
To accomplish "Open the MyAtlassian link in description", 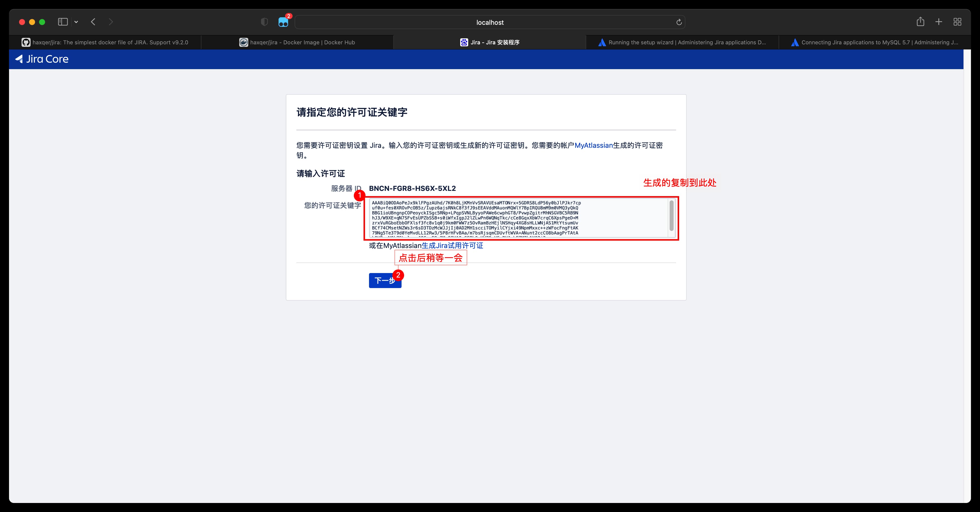I will point(593,145).
